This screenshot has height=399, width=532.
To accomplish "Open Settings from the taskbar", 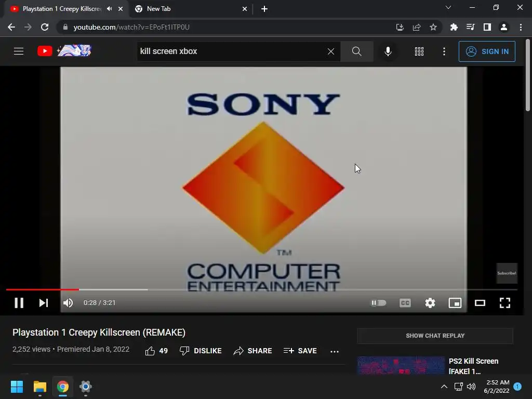I will [x=86, y=387].
